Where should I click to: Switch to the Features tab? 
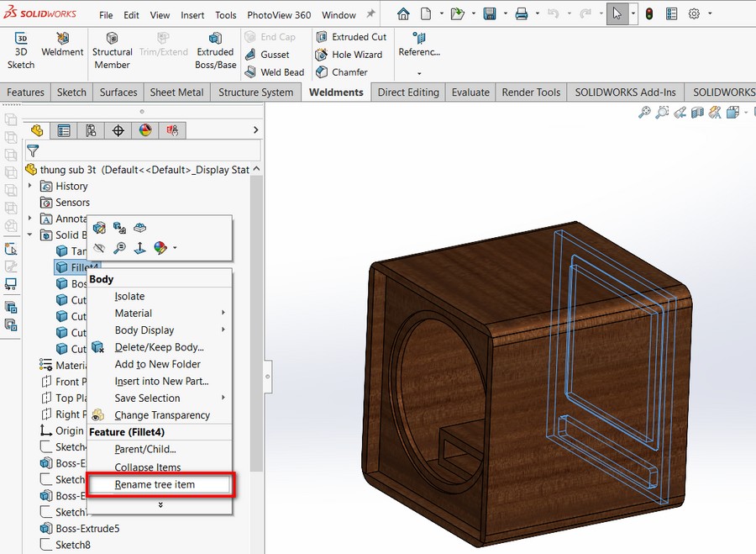(25, 92)
